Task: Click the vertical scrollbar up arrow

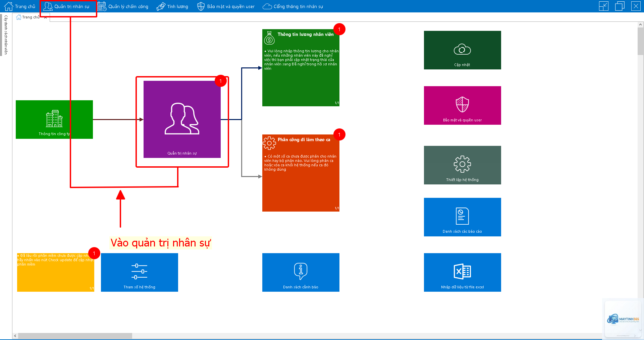Action: click(641, 24)
